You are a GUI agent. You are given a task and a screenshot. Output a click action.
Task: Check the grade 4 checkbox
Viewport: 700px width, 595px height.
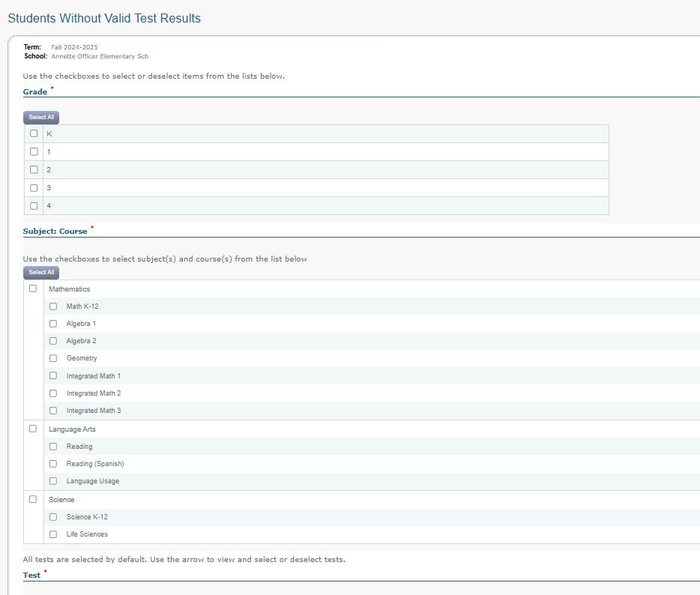[34, 205]
